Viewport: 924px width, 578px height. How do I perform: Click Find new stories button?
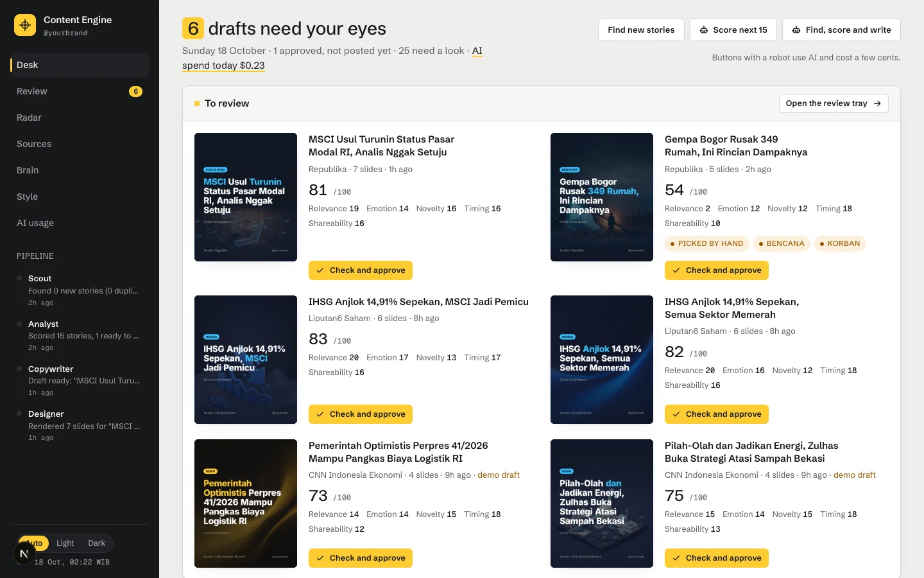point(641,30)
